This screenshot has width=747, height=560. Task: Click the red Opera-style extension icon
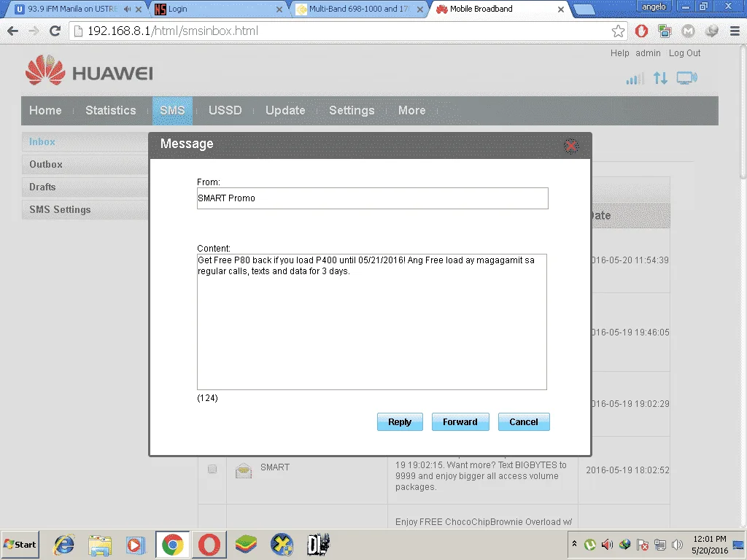(641, 31)
